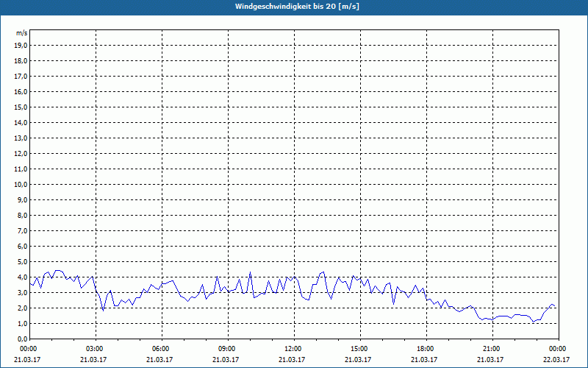The width and height of the screenshot is (588, 368).
Task: Click the chart title "Windgeschwindigkeit bis 20 [m/s]"
Action: (297, 7)
